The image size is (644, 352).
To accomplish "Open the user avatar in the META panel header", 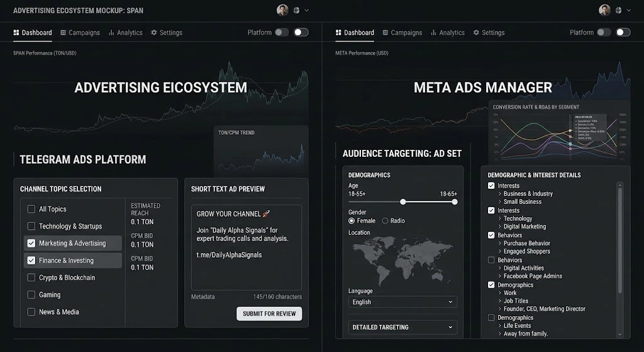I will click(604, 10).
